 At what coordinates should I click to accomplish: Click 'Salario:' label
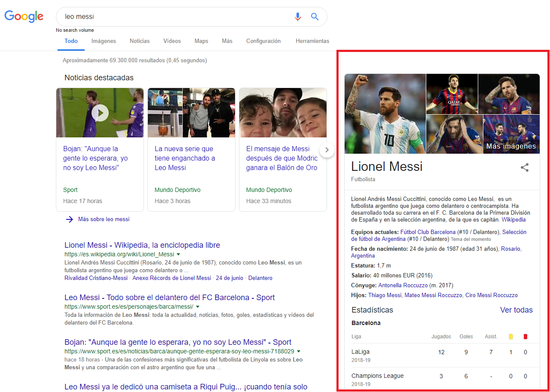[x=361, y=275]
